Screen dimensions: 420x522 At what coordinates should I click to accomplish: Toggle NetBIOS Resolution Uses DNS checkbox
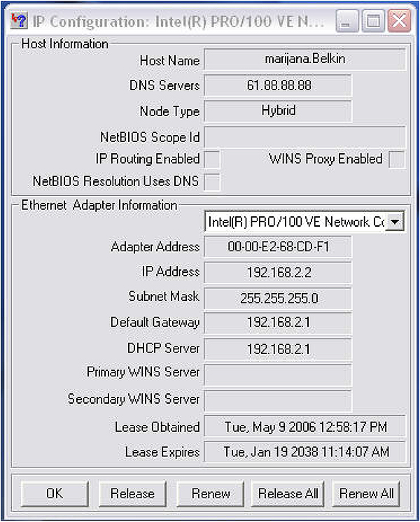(212, 182)
